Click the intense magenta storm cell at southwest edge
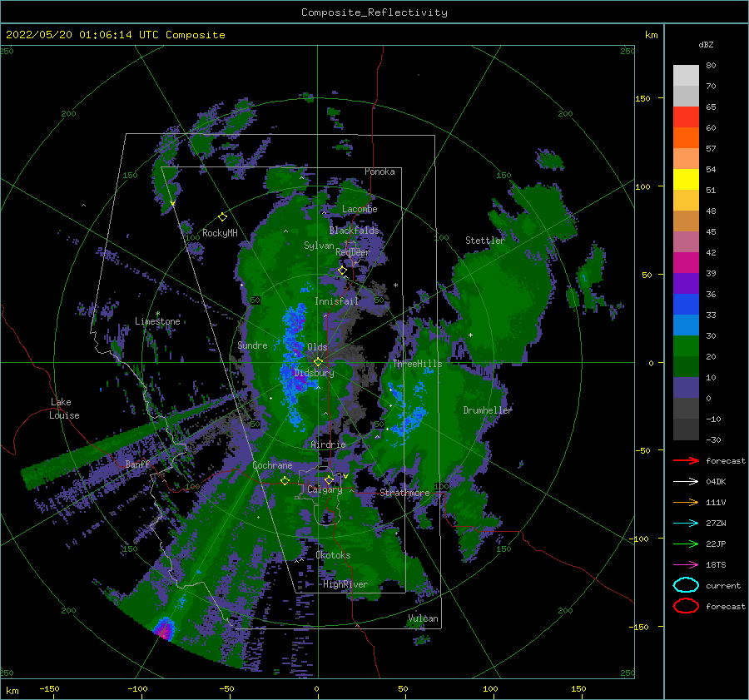This screenshot has height=700, width=749. (164, 628)
